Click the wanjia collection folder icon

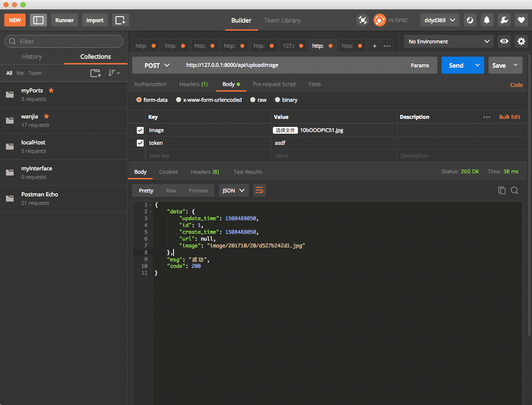click(x=10, y=121)
